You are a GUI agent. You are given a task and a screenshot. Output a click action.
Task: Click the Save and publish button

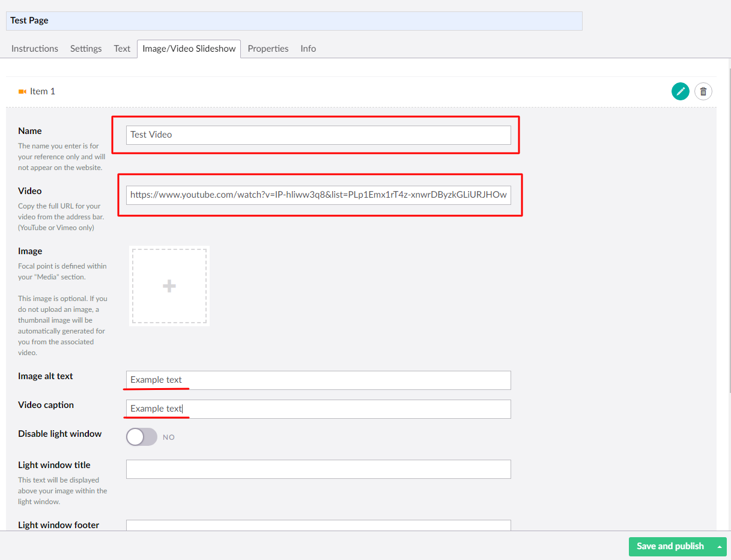[x=670, y=546]
